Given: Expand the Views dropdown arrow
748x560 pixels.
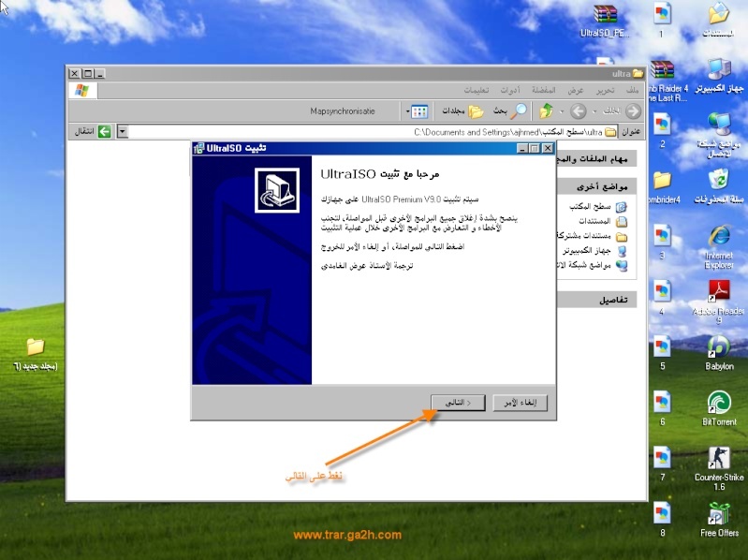Looking at the screenshot, I should (x=408, y=111).
